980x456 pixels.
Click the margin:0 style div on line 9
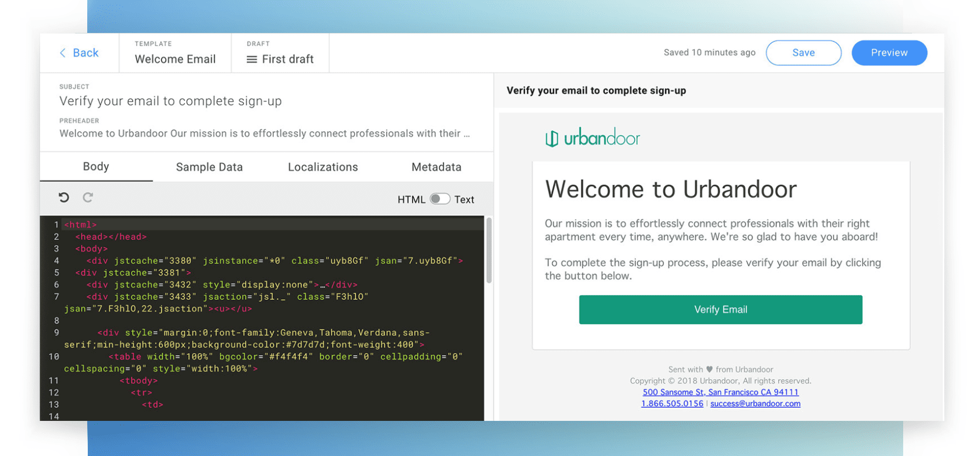click(247, 339)
